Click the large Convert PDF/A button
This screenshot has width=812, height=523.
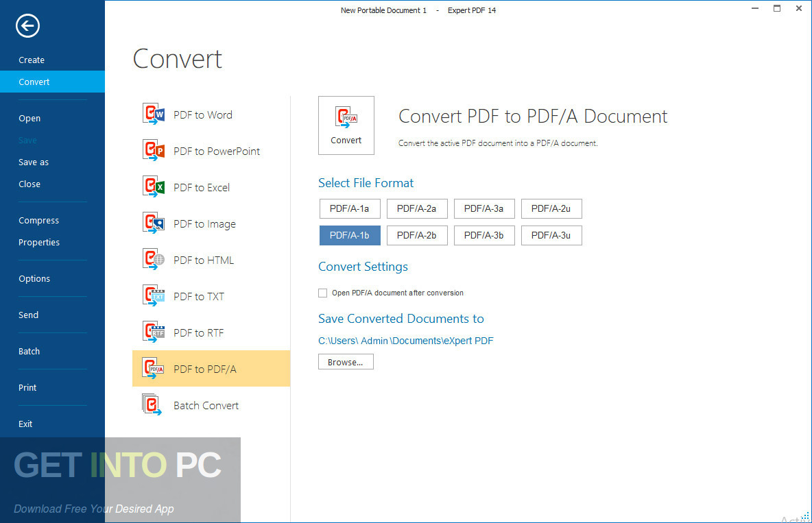pos(346,125)
